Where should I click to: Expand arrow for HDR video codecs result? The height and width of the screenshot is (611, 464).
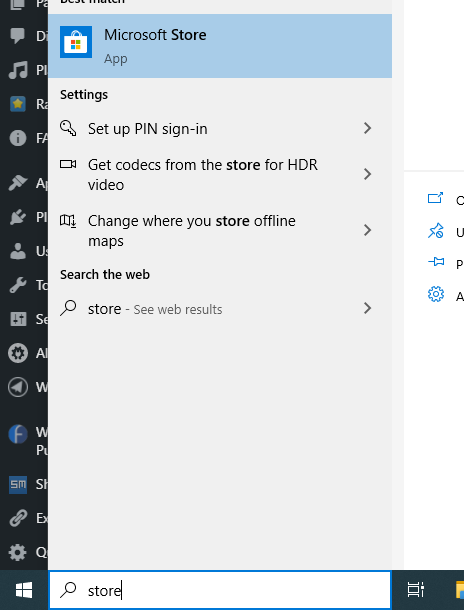pyautogui.click(x=367, y=174)
